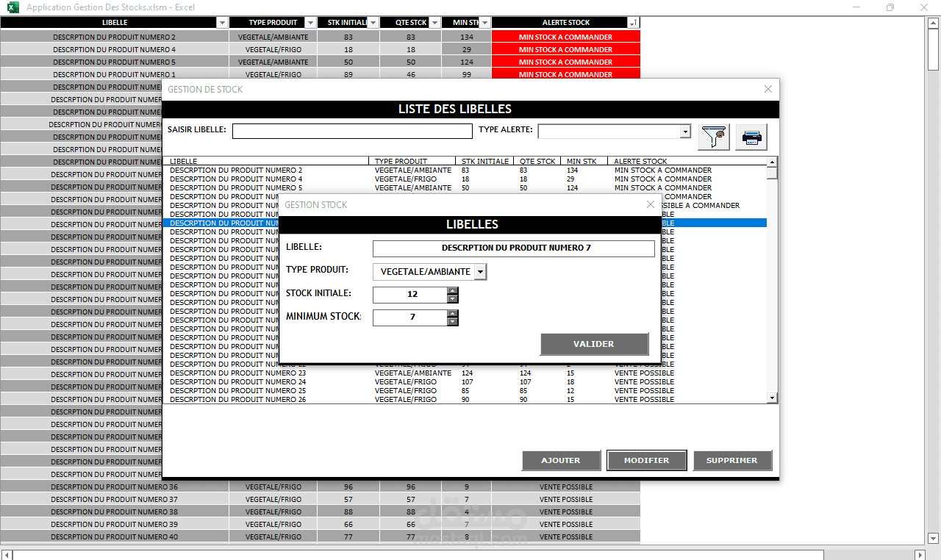Open MIN STK column filter in sheet
Viewport: 941px width, 560px height.
(484, 23)
